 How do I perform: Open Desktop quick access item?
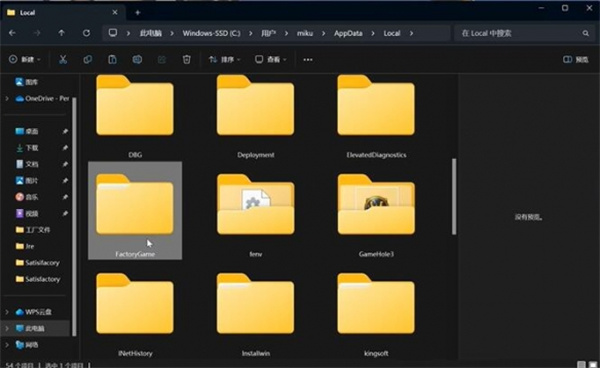[27, 131]
